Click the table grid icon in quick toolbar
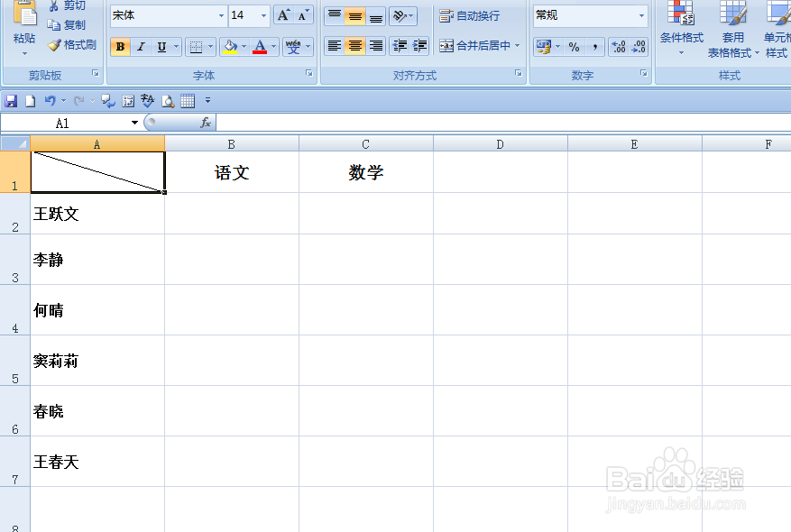Viewport: 791px width, 532px height. pos(188,101)
